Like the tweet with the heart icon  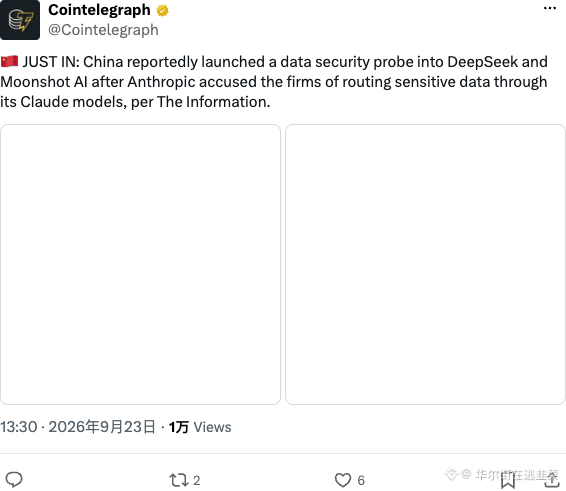coord(343,480)
